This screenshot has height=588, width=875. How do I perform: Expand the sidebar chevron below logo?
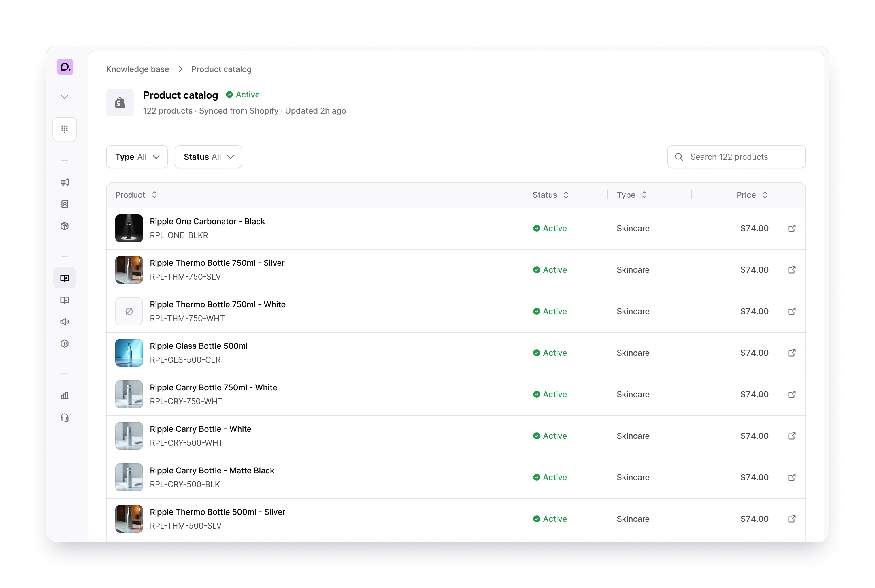[x=65, y=97]
